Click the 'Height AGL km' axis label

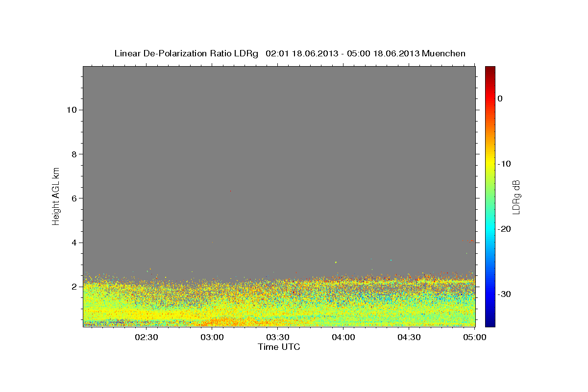(x=56, y=196)
